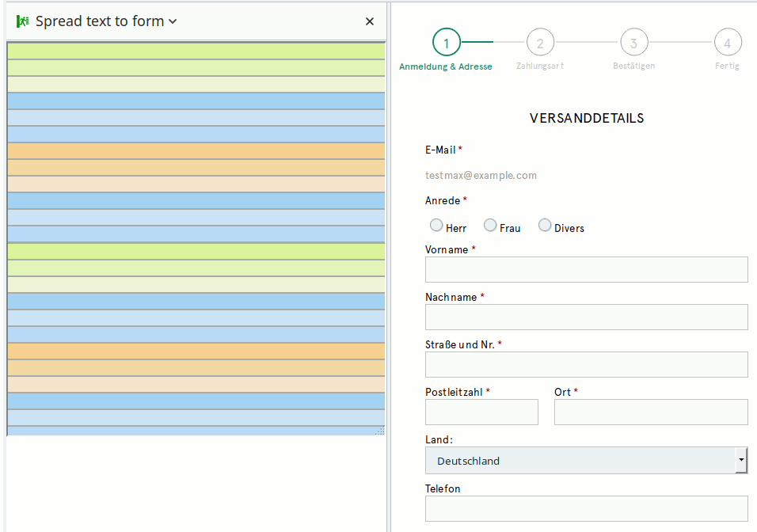Click the Telefon input field

click(586, 509)
